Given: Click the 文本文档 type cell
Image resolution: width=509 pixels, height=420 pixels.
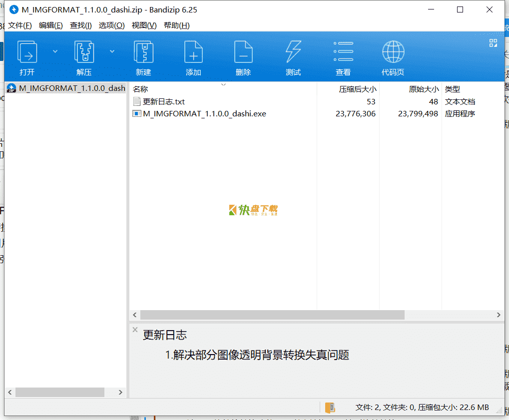Looking at the screenshot, I should (460, 101).
